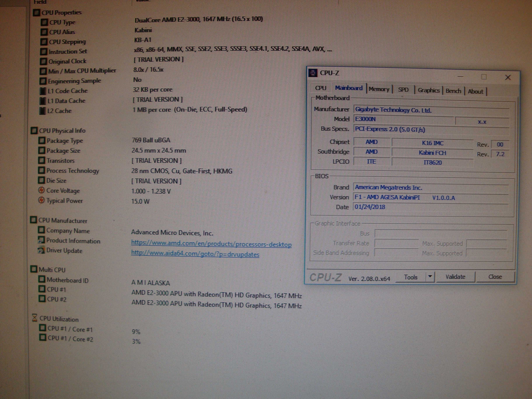Viewport: 532px width, 399px height.
Task: Click the Kabini CPU Alias value
Action: (x=143, y=30)
